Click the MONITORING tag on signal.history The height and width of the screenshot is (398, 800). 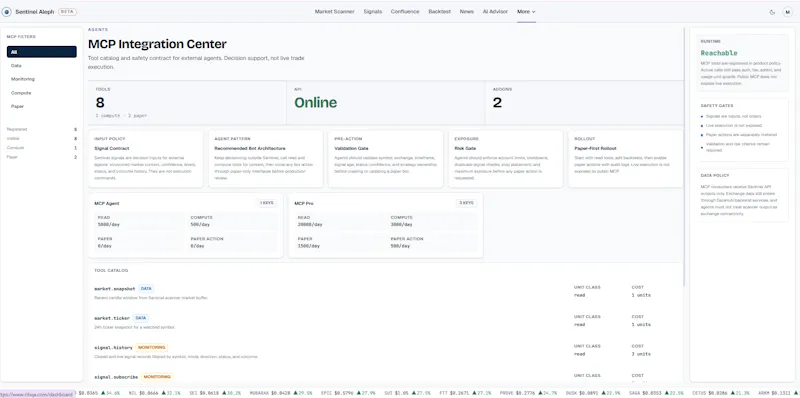point(152,347)
